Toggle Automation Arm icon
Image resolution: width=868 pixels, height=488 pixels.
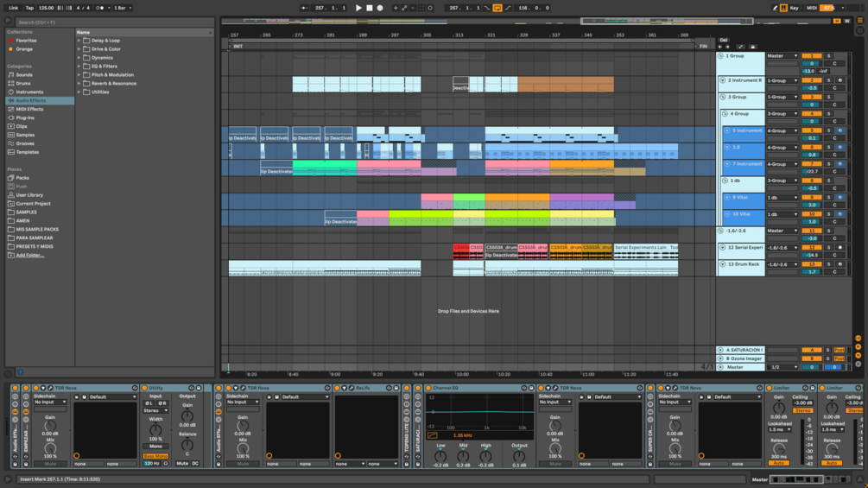coord(404,8)
